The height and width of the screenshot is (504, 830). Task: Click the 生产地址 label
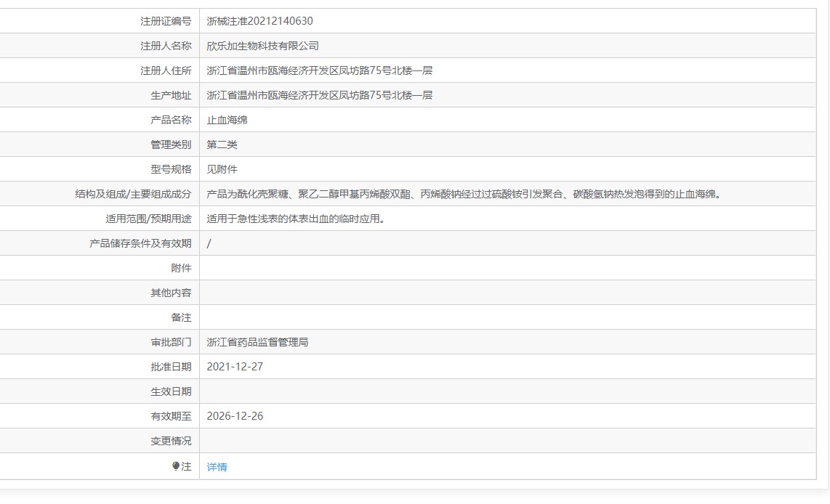(x=171, y=95)
